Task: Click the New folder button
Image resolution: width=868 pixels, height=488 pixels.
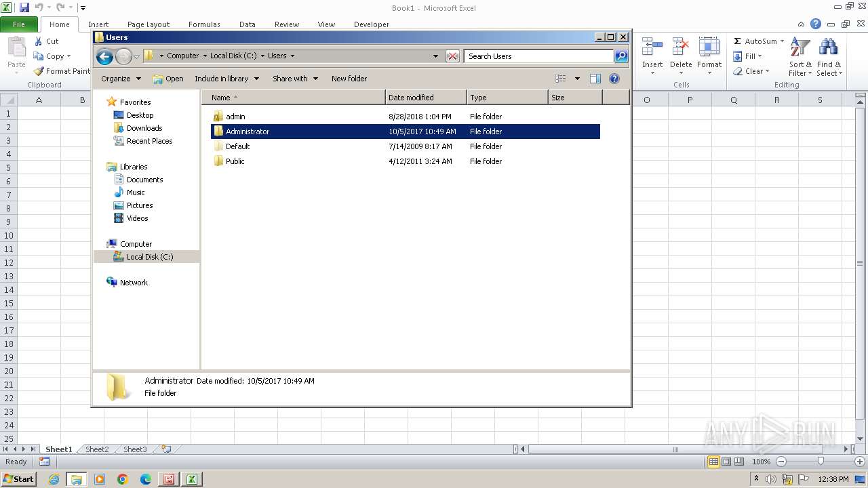Action: coord(349,79)
